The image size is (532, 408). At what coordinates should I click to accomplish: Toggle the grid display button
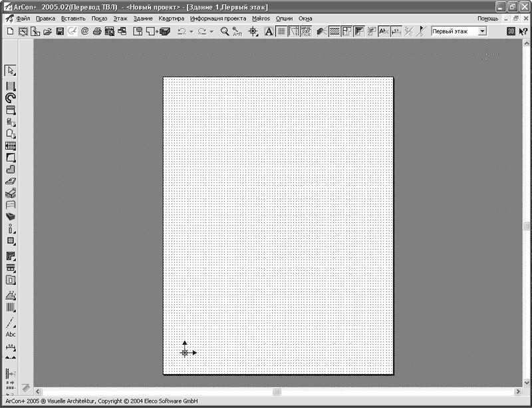(x=281, y=31)
